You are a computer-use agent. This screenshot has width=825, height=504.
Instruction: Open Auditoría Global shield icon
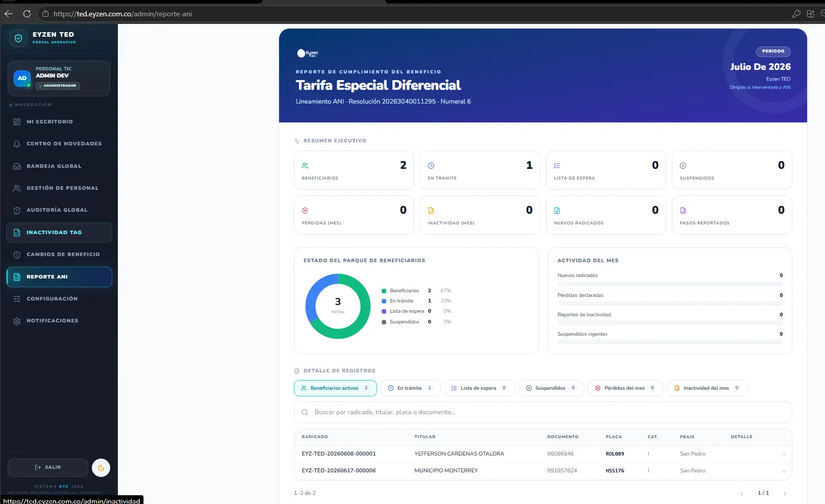click(17, 210)
